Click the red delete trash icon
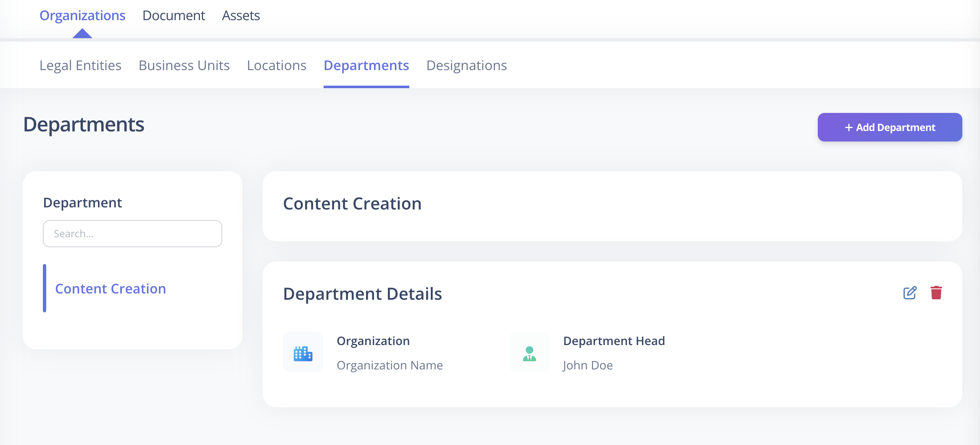Image resolution: width=980 pixels, height=445 pixels. pos(936,293)
